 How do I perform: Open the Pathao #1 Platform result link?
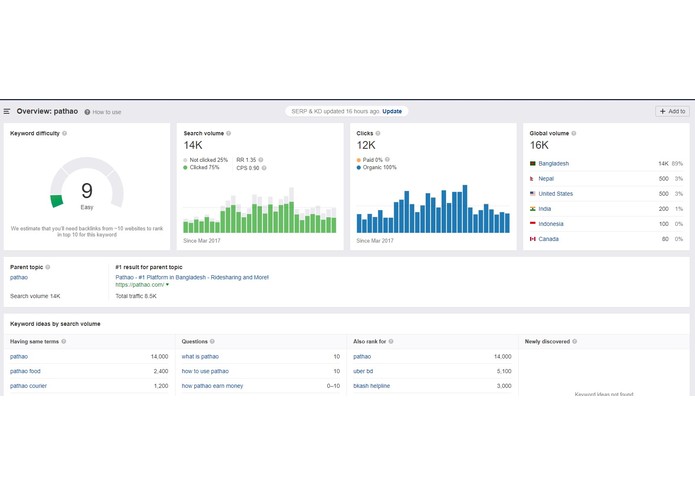tap(192, 277)
